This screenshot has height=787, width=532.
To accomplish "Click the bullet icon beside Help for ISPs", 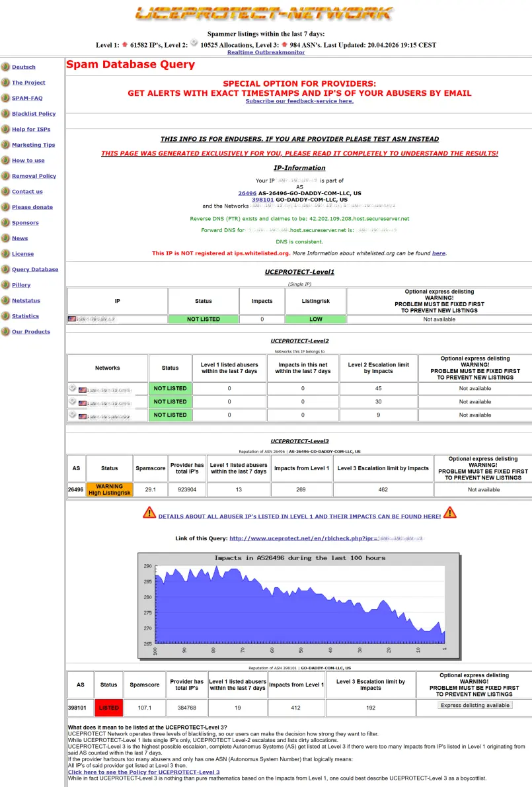I will tap(5, 129).
